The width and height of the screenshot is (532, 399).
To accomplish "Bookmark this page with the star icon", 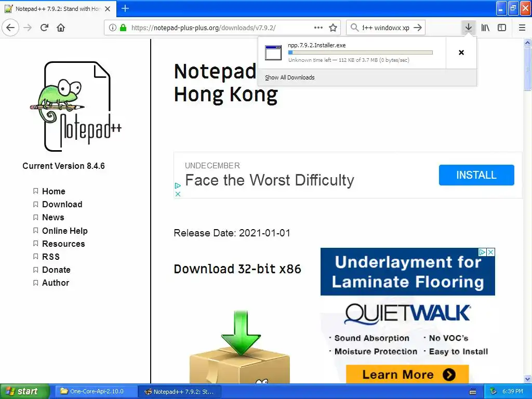I will [333, 28].
